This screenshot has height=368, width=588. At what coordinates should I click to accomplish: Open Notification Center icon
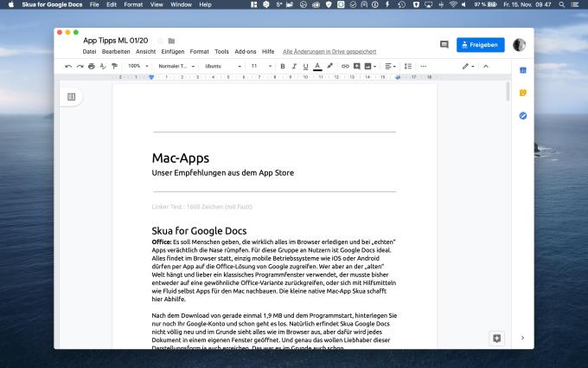[574, 4]
